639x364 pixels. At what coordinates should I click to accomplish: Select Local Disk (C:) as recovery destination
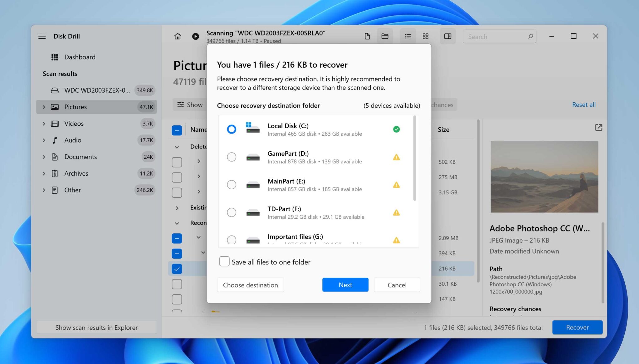click(232, 129)
